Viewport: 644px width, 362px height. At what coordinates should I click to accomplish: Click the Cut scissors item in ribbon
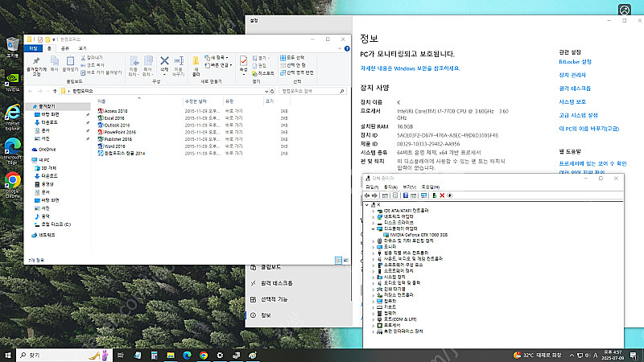pyautogui.click(x=92, y=58)
